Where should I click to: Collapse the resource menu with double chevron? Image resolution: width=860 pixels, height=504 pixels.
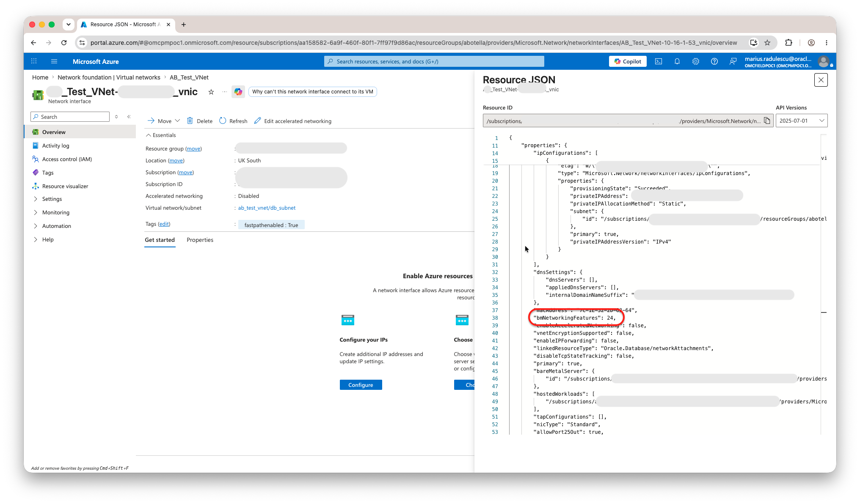pos(129,117)
